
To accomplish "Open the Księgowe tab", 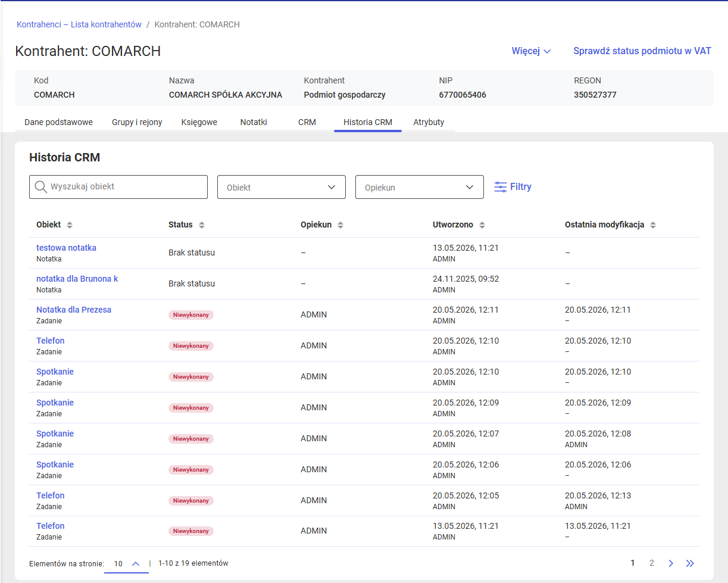I will (x=199, y=122).
